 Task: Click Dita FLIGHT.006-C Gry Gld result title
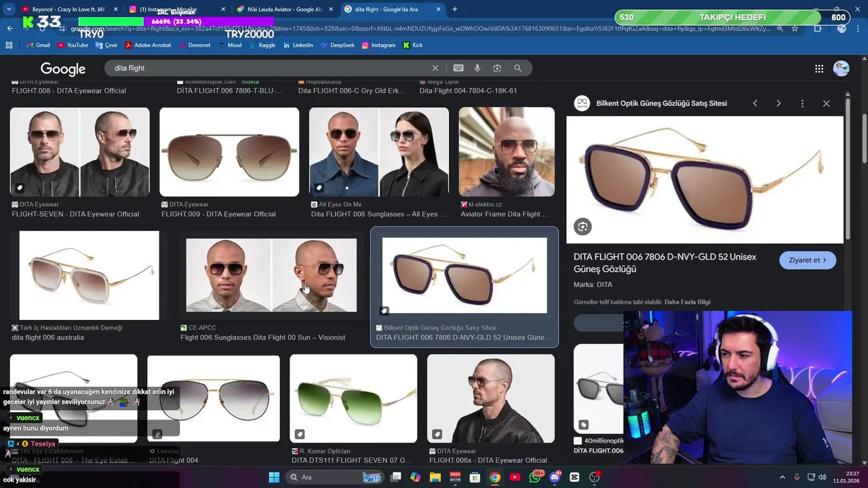tap(351, 91)
